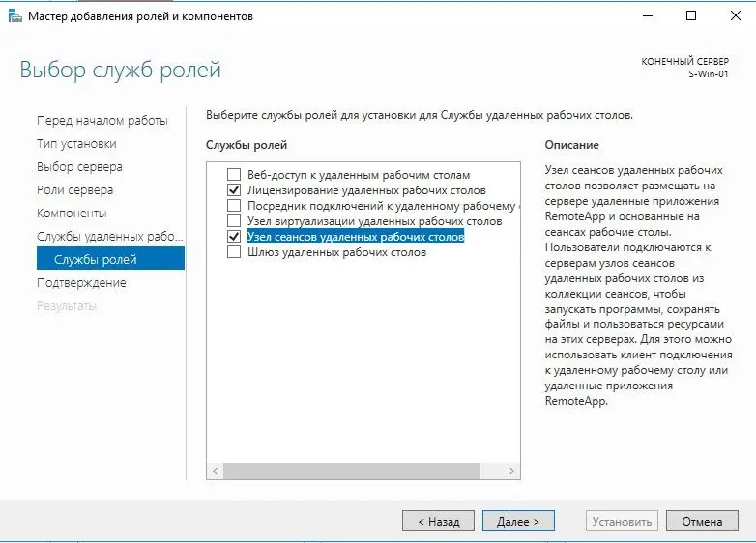Click Далее to continue

(x=518, y=521)
